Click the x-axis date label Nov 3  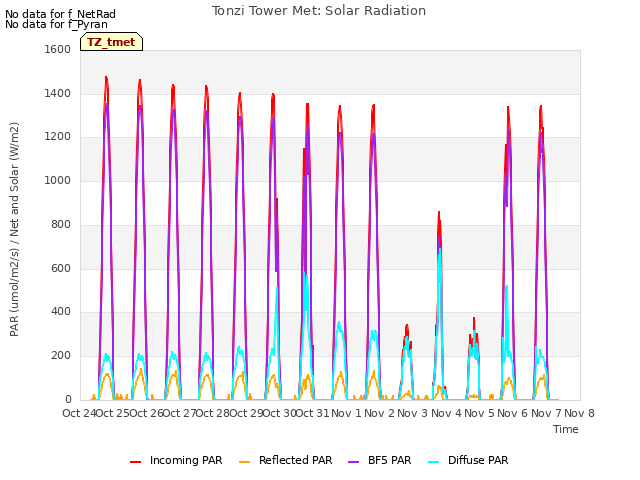click(x=412, y=413)
